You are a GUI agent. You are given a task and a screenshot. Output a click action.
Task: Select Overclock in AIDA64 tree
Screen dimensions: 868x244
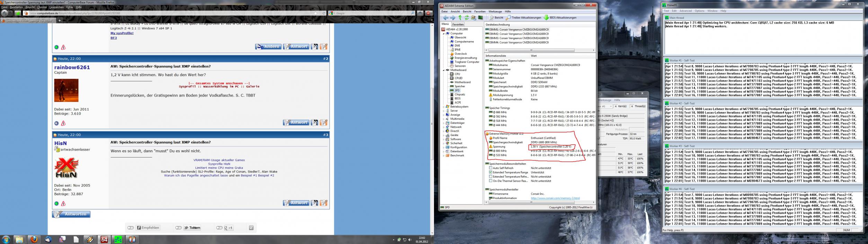[458, 54]
